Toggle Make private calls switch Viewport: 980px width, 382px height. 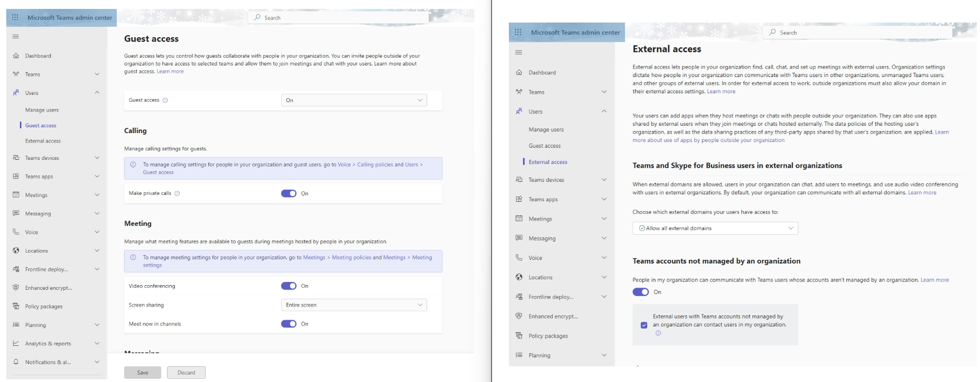click(x=289, y=193)
